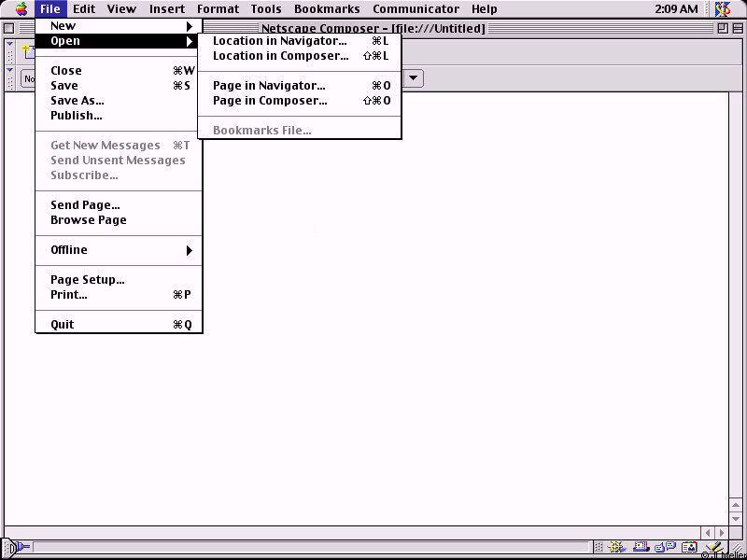This screenshot has width=747, height=560.
Task: Open the Newsgroups discussion icon
Action: click(x=665, y=548)
